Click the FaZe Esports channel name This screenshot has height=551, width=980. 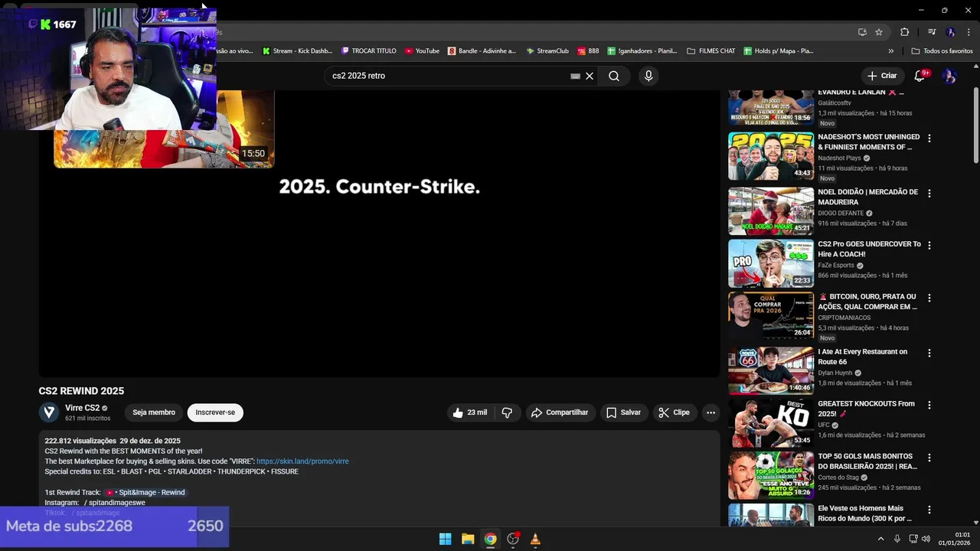836,266
